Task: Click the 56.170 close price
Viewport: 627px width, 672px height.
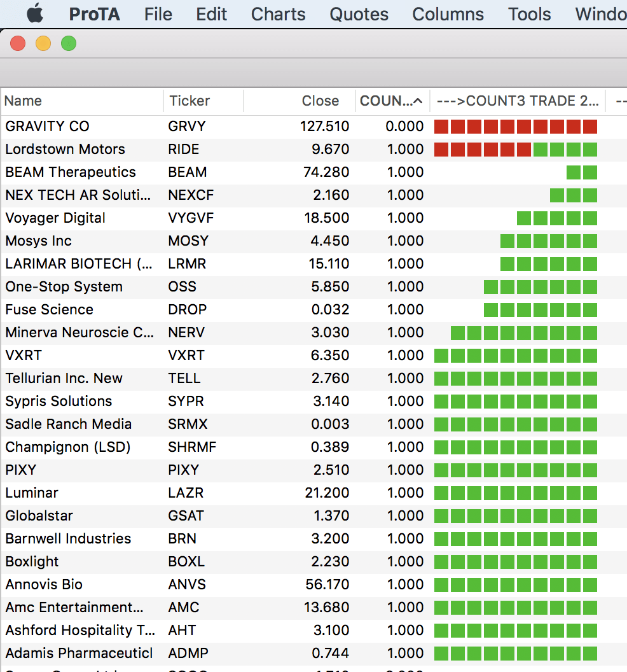Action: (x=327, y=585)
